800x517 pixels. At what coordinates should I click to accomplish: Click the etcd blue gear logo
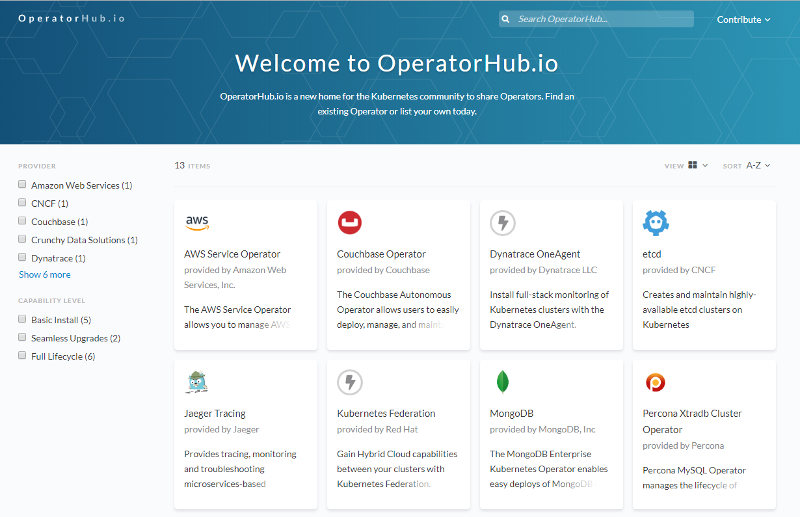click(x=656, y=223)
